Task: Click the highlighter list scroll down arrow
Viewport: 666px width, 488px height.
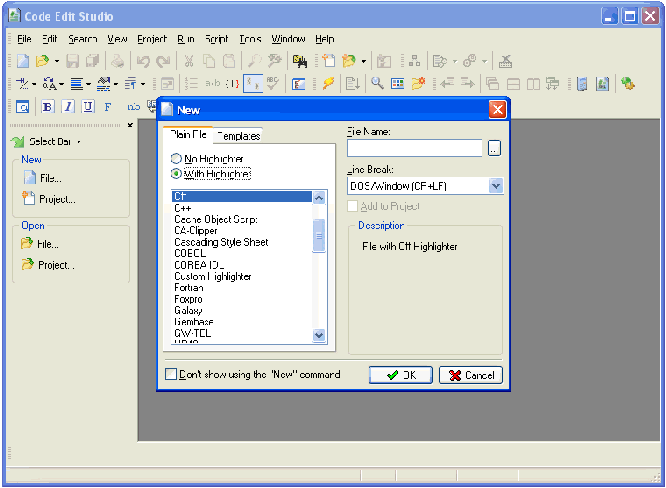Action: (x=319, y=335)
